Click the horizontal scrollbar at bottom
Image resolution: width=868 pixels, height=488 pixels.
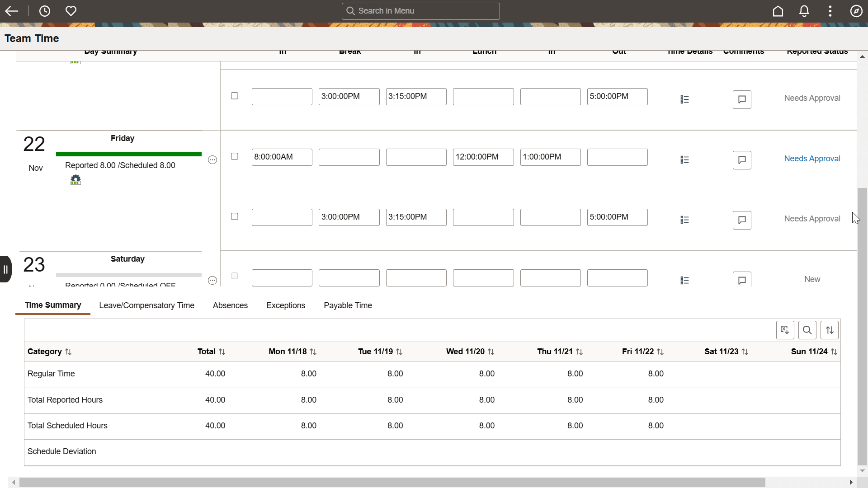(x=392, y=483)
